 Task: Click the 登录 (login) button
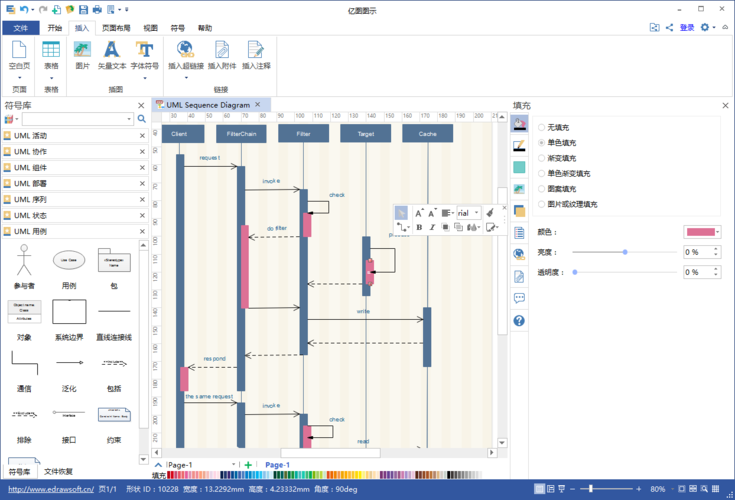[x=687, y=28]
